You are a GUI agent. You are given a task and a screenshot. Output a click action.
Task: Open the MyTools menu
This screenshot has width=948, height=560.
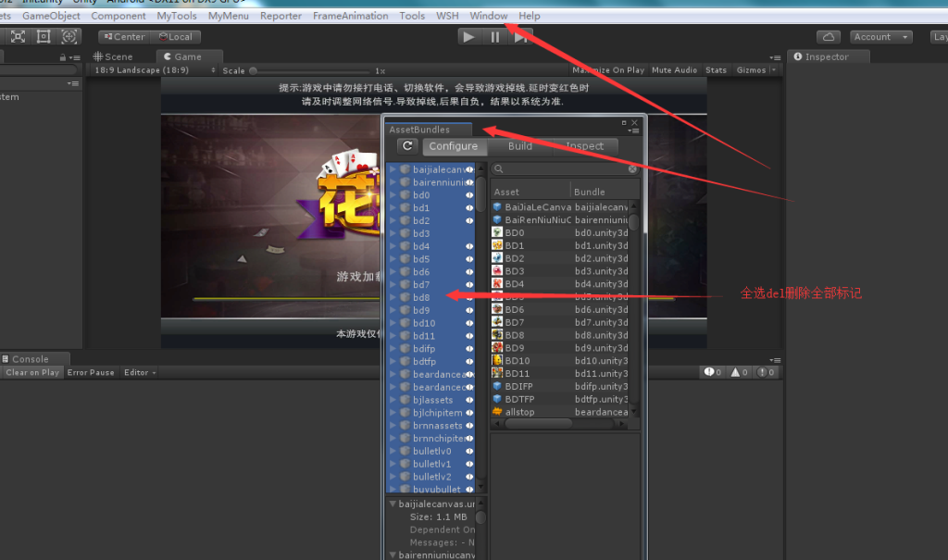click(x=177, y=16)
